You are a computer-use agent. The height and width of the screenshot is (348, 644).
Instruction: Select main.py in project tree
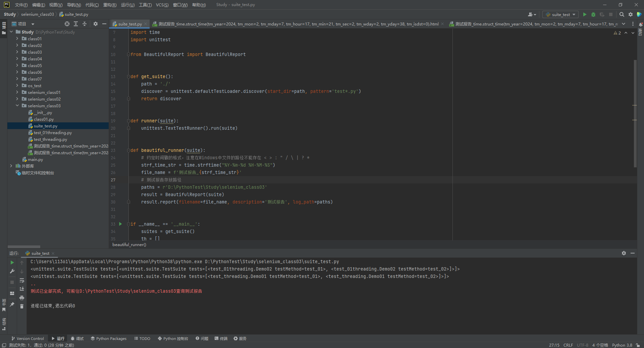tap(35, 160)
